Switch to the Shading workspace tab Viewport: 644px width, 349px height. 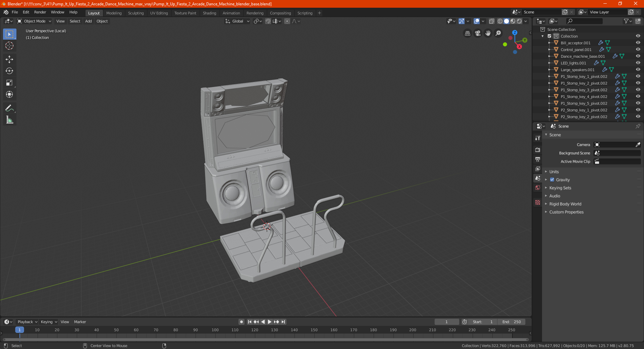209,13
